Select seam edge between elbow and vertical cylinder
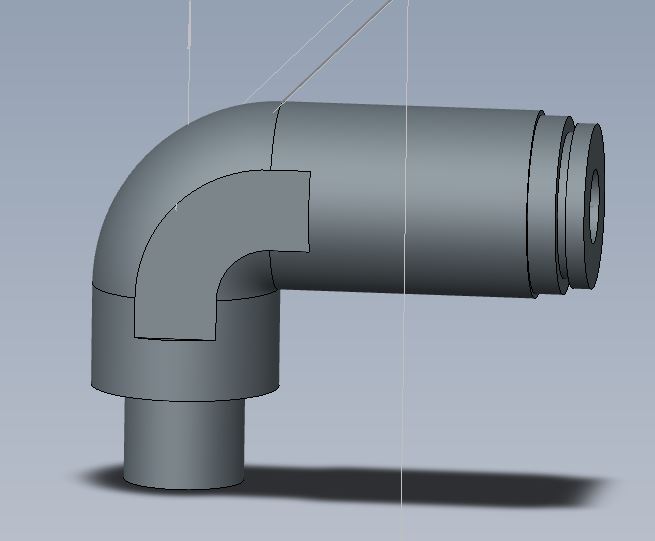 point(112,292)
